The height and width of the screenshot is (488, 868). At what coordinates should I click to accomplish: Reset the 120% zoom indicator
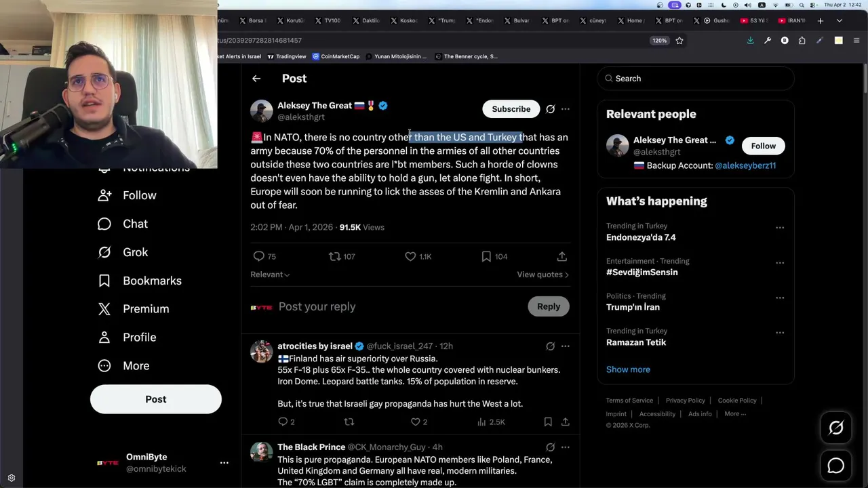pyautogui.click(x=660, y=41)
